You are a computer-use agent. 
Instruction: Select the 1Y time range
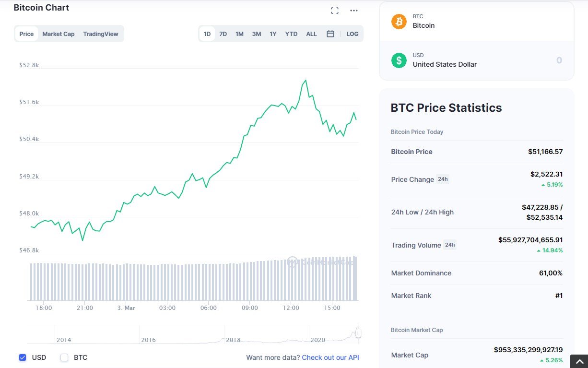[273, 34]
